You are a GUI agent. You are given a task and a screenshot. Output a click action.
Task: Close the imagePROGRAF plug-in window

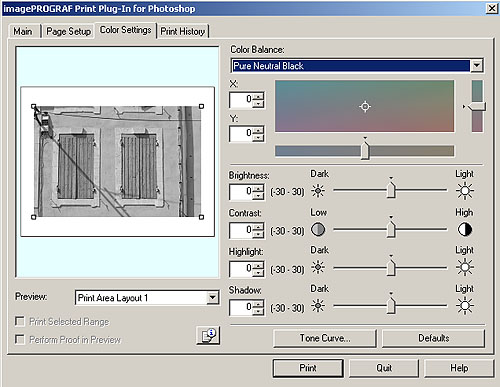[x=492, y=8]
